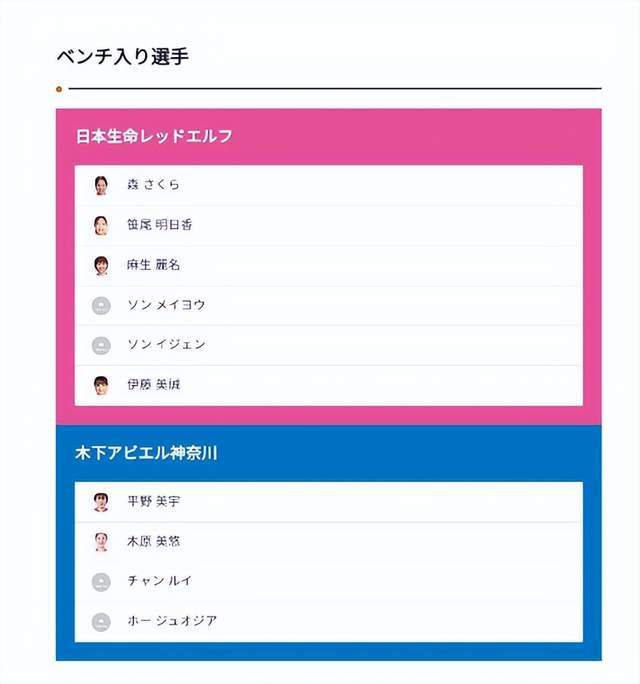Image resolution: width=640 pixels, height=684 pixels.
Task: Click 平野 美宇's avatar photo
Action: coord(101,502)
